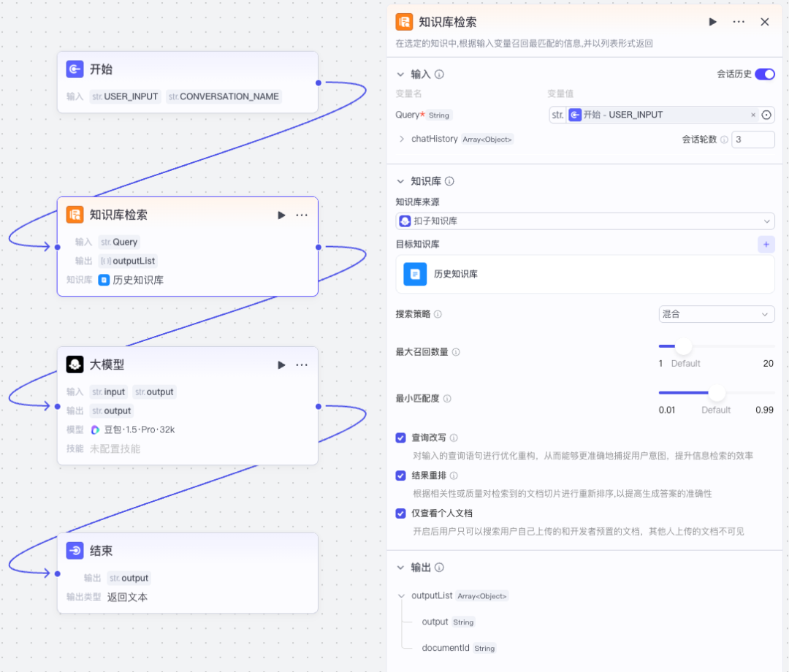Run the 知识库检索 panel via play icon
The height and width of the screenshot is (672, 789).
[x=712, y=22]
